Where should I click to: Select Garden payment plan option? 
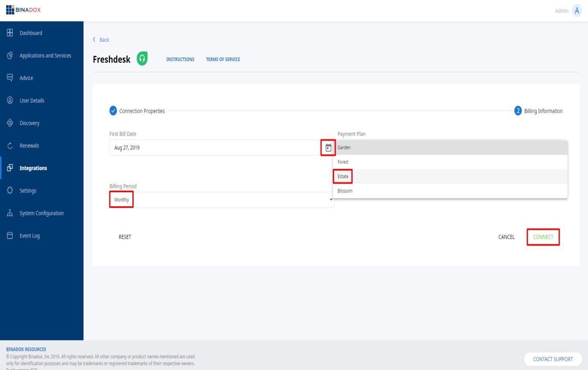(450, 148)
